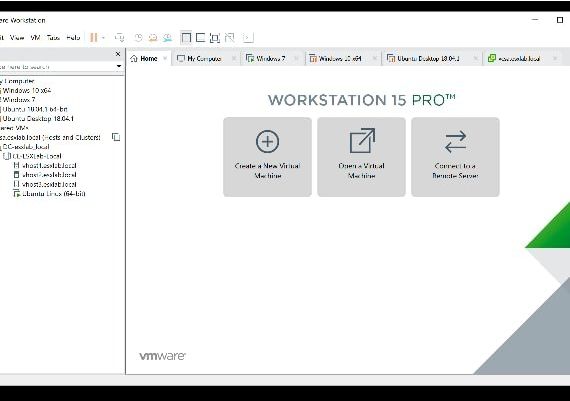Viewport: 570px width, 401px height.
Task: Select Ubuntu Desktop 18.04.1 in library tree
Action: pyautogui.click(x=38, y=119)
